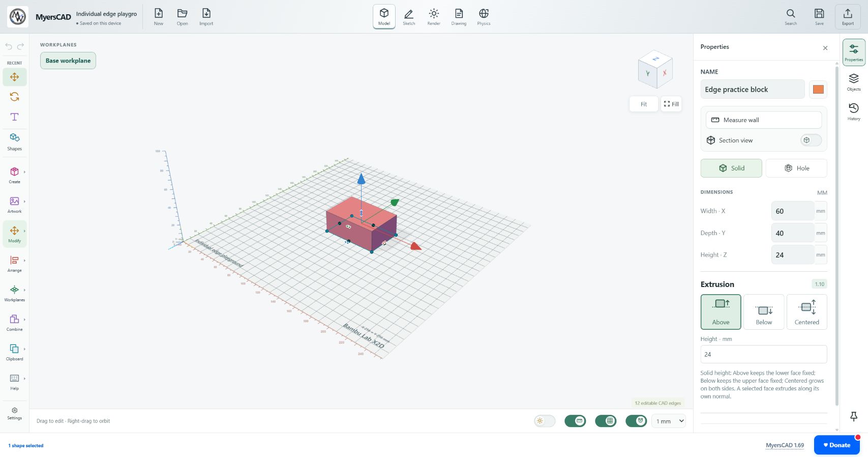Image resolution: width=868 pixels, height=457 pixels.
Task: Undo the last action
Action: coord(9,46)
